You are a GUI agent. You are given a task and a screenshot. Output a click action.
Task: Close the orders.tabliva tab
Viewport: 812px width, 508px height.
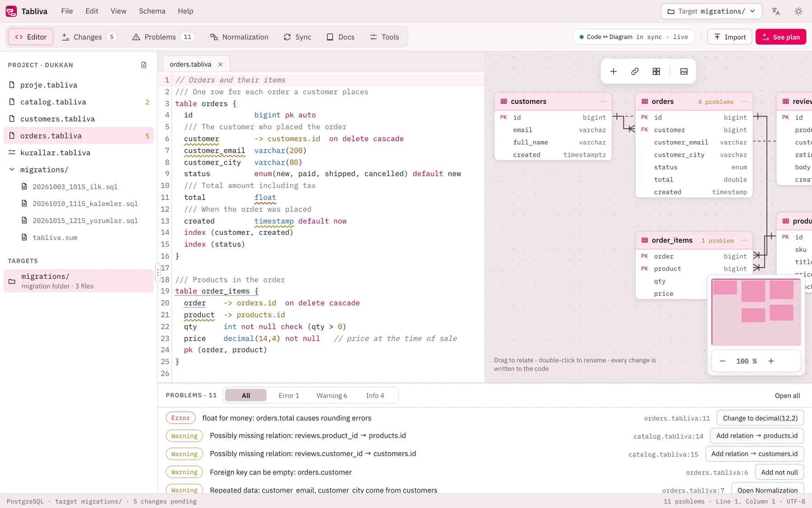point(221,65)
